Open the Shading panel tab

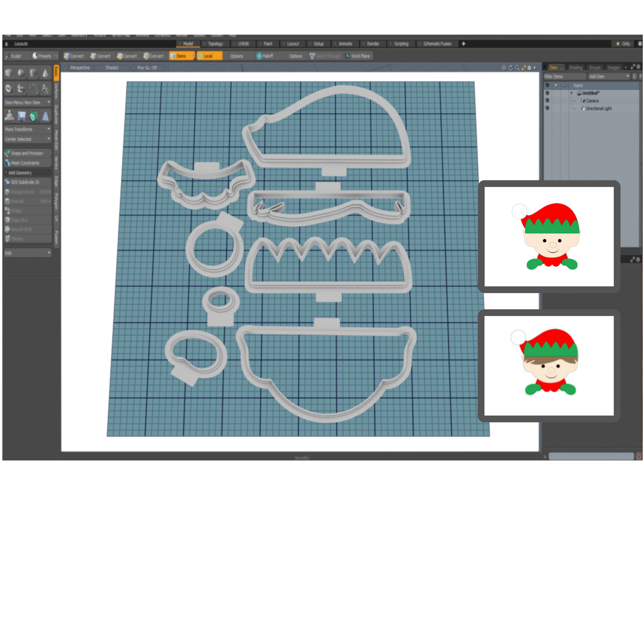coord(575,68)
